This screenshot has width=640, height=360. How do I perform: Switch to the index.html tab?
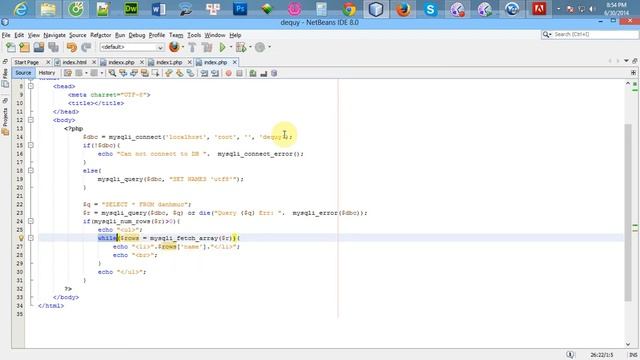(x=74, y=62)
